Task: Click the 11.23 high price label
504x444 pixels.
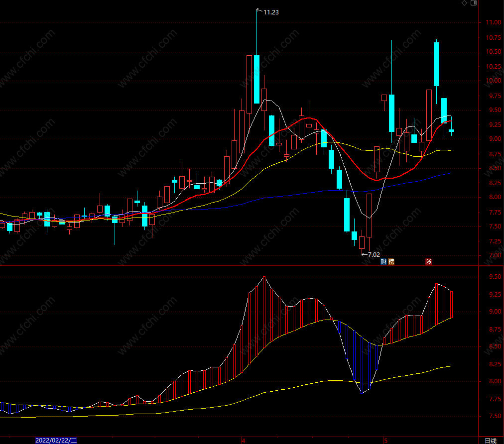Action: tap(271, 12)
